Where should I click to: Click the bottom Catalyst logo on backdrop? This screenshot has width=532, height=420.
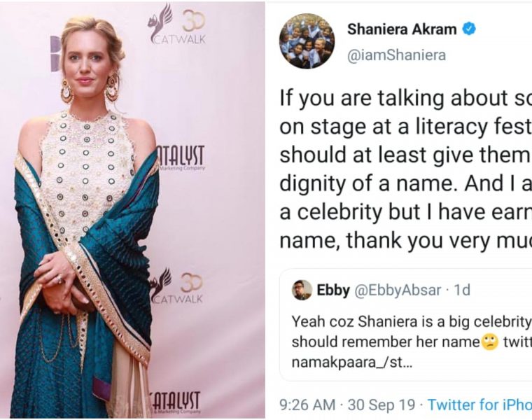coord(176,403)
